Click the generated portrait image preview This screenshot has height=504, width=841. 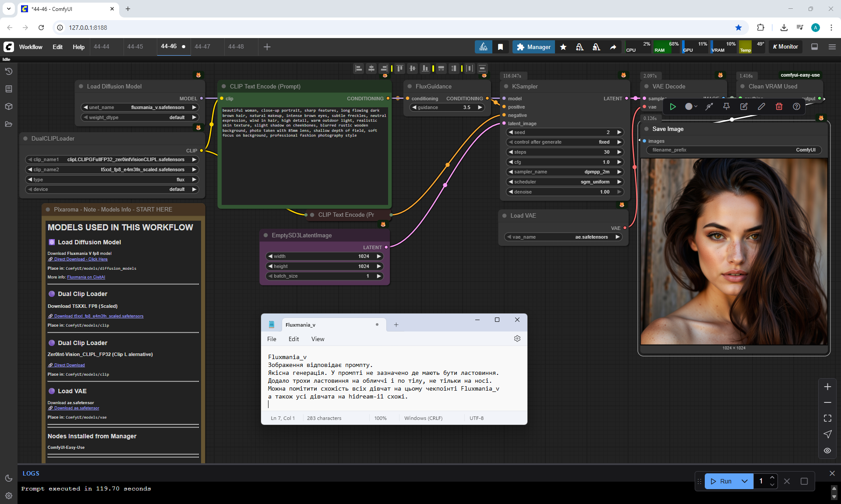click(734, 252)
